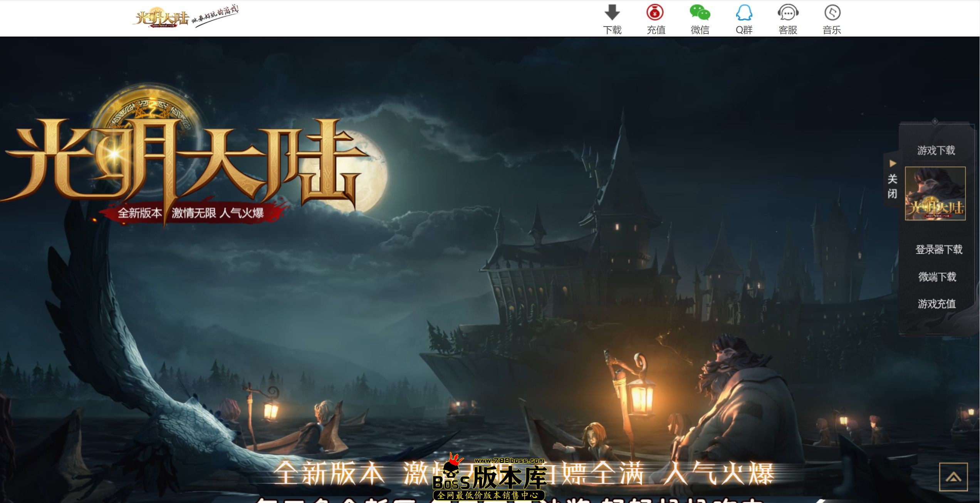This screenshot has height=503, width=980.
Task: Click the download arrow icon
Action: pyautogui.click(x=612, y=12)
